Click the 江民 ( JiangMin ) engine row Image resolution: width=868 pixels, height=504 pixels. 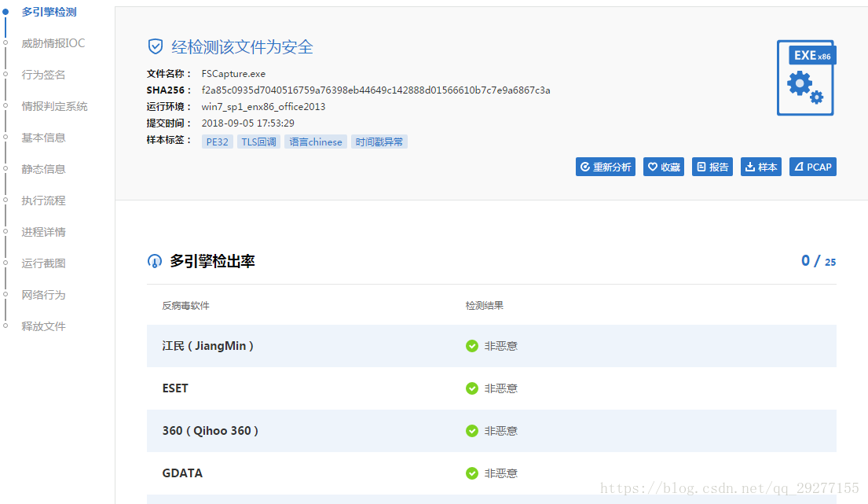pyautogui.click(x=492, y=346)
